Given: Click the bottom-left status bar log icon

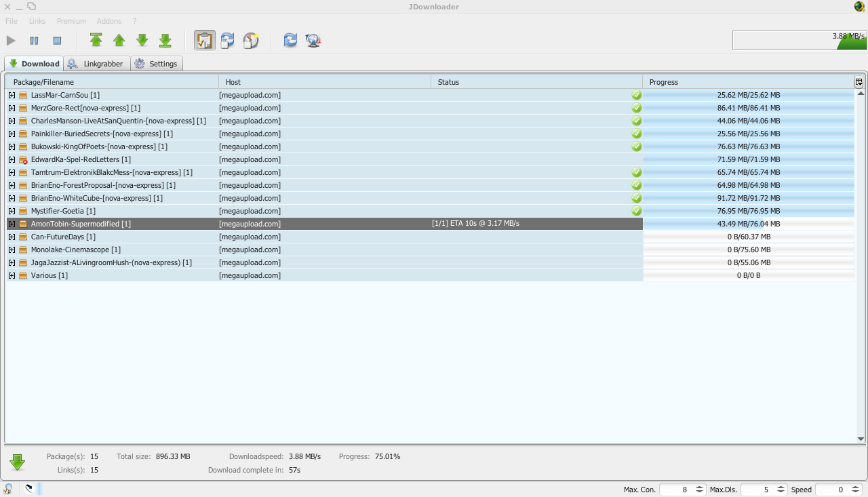Looking at the screenshot, I should [8, 488].
